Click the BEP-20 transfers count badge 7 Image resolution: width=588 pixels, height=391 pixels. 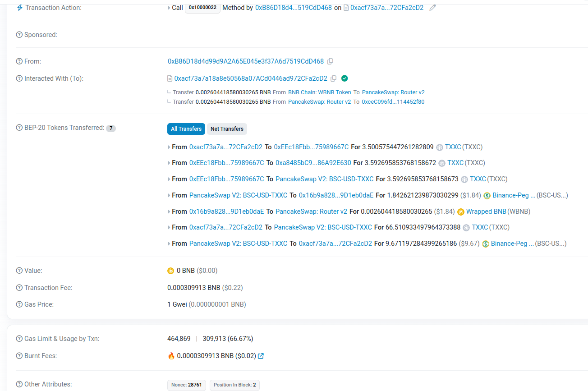[111, 129]
